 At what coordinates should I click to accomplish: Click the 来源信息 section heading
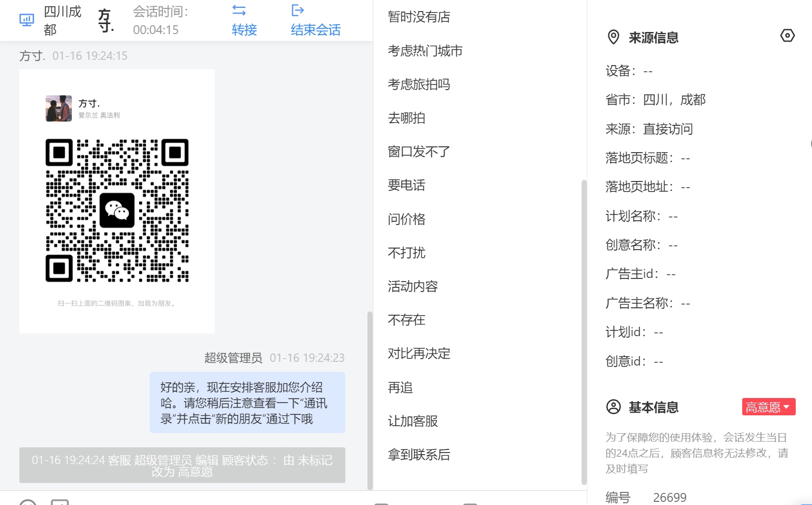(653, 38)
